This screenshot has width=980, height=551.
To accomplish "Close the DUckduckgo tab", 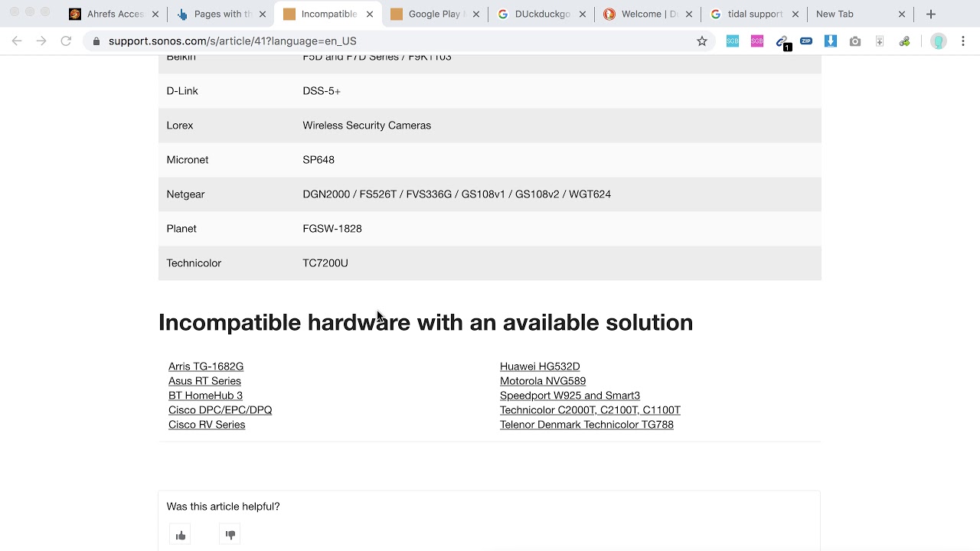I will point(583,14).
